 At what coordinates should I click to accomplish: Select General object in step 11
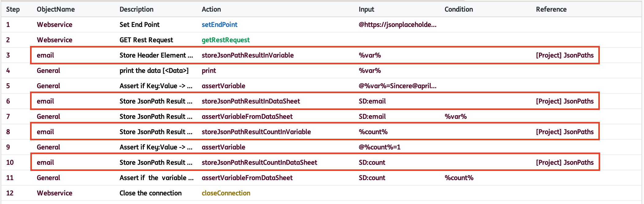click(48, 178)
